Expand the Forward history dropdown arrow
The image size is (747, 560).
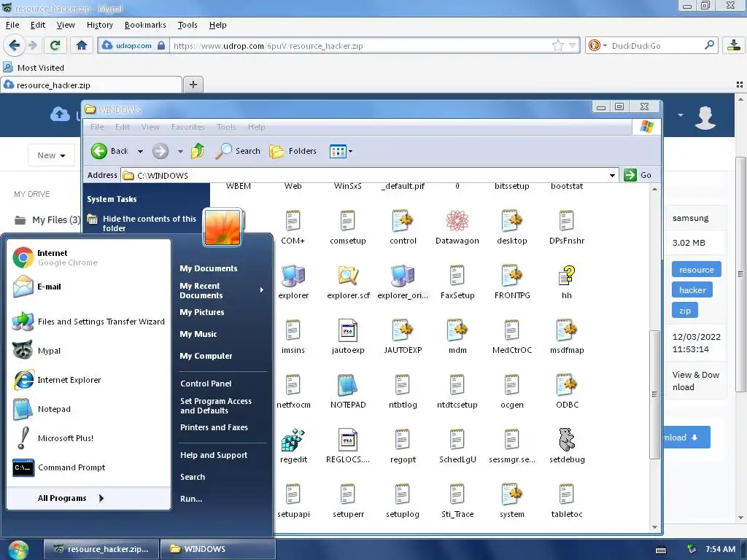180,152
